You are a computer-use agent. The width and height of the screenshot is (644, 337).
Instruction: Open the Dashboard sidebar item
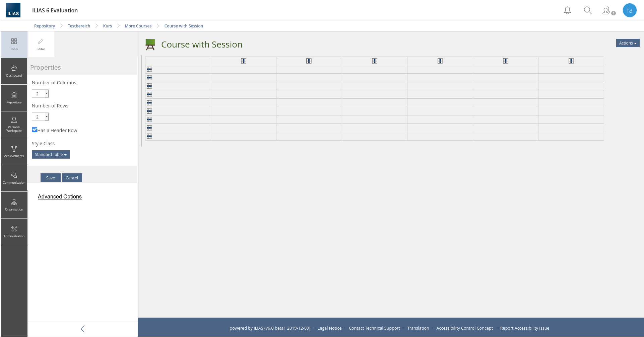pyautogui.click(x=14, y=71)
